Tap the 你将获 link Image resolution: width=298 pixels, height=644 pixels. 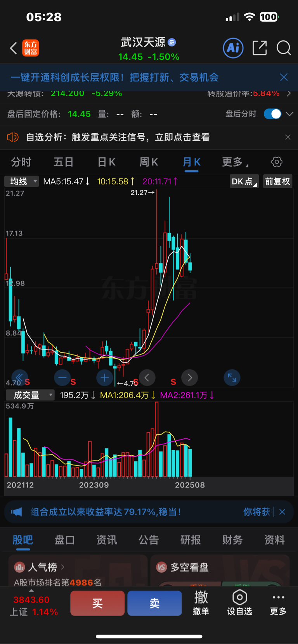click(256, 512)
